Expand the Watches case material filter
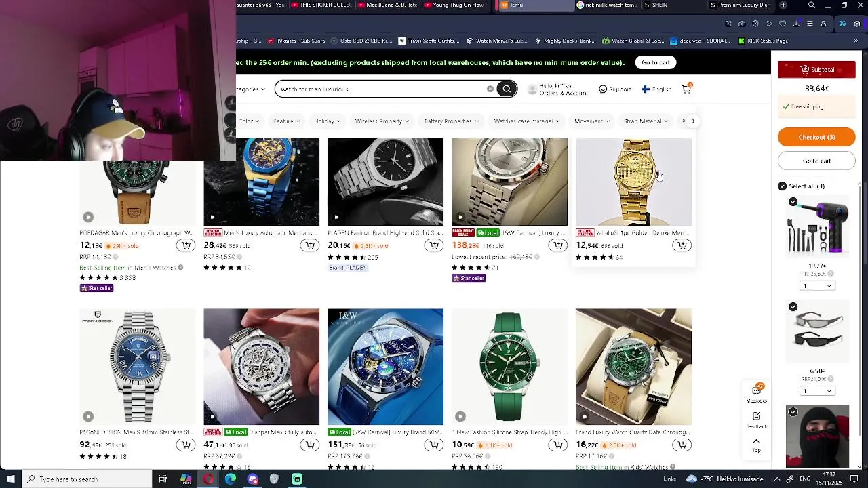The width and height of the screenshot is (868, 488). tap(527, 121)
